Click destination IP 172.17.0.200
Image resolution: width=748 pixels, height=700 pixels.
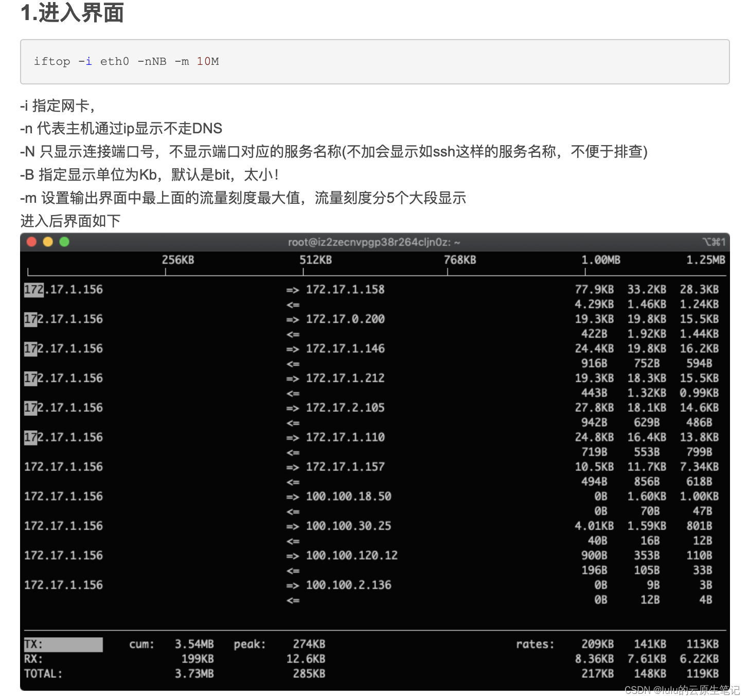pyautogui.click(x=345, y=319)
